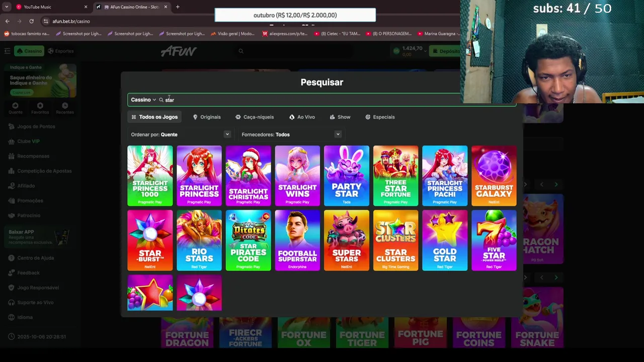Open Promoções in sidebar

coord(26,201)
